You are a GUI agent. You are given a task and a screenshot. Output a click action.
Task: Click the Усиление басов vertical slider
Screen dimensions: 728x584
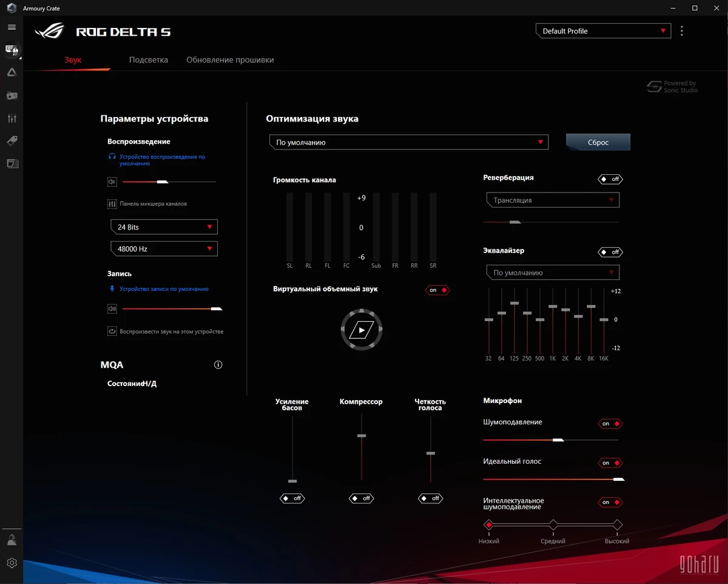pyautogui.click(x=292, y=450)
